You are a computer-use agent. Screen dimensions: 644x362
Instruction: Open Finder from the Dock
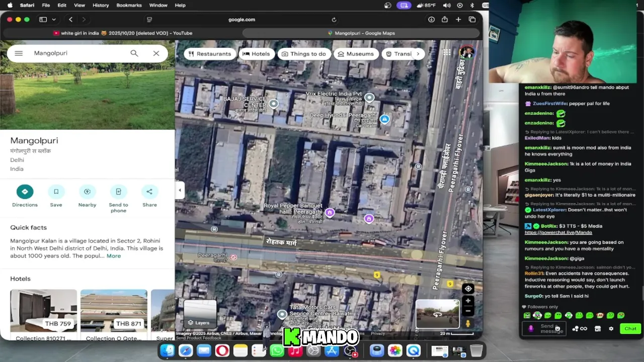pyautogui.click(x=167, y=350)
